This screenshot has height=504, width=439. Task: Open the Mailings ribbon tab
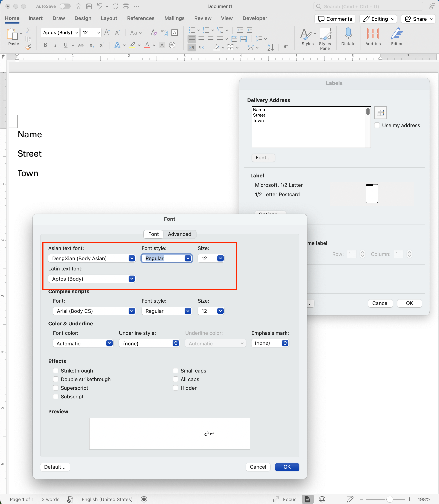tap(174, 18)
